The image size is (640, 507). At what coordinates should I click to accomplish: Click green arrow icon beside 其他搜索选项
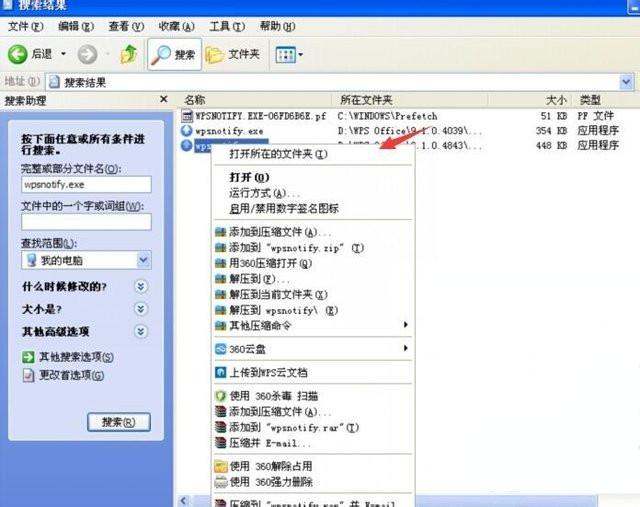pyautogui.click(x=28, y=357)
